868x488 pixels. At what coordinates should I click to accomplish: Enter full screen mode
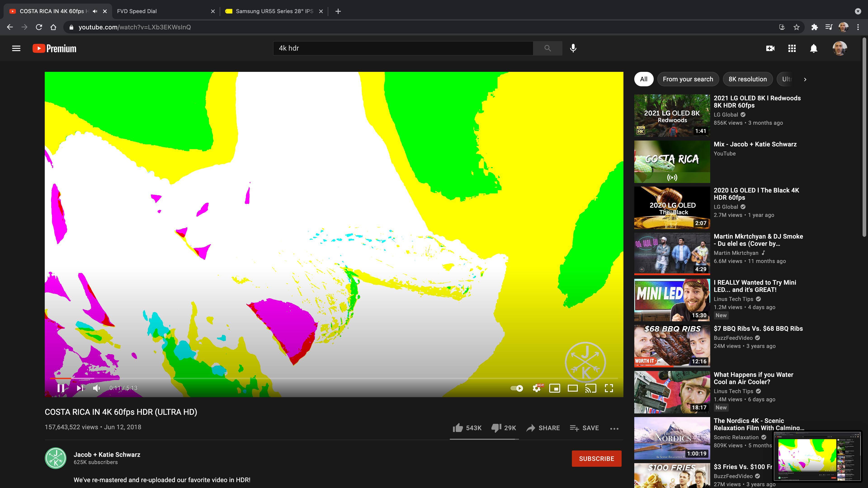click(x=609, y=388)
